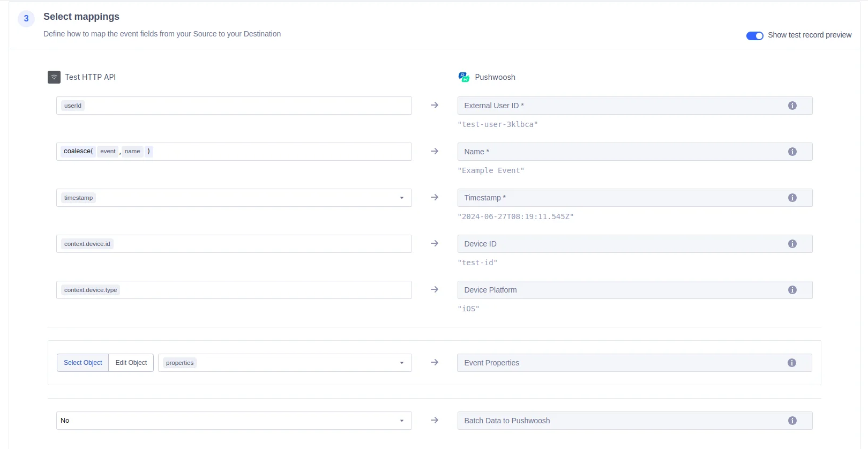
Task: Open the Batch Data No dropdown
Action: [x=401, y=421]
